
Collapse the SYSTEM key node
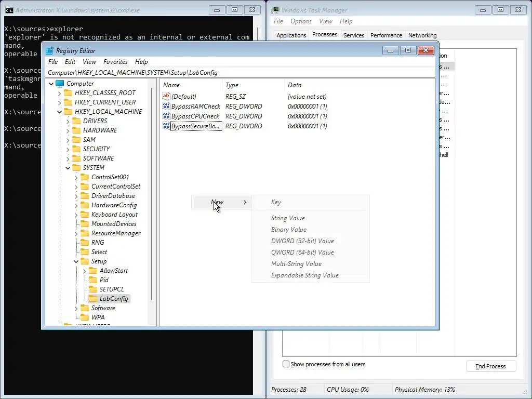(68, 168)
